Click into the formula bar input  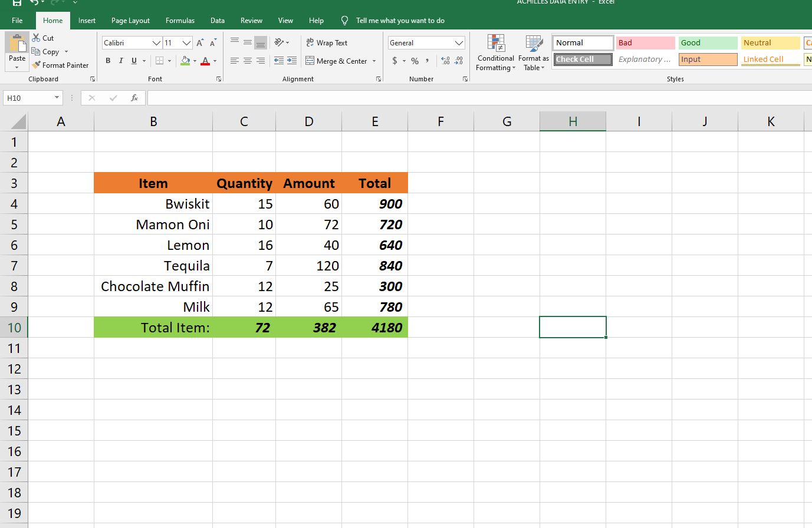point(479,98)
